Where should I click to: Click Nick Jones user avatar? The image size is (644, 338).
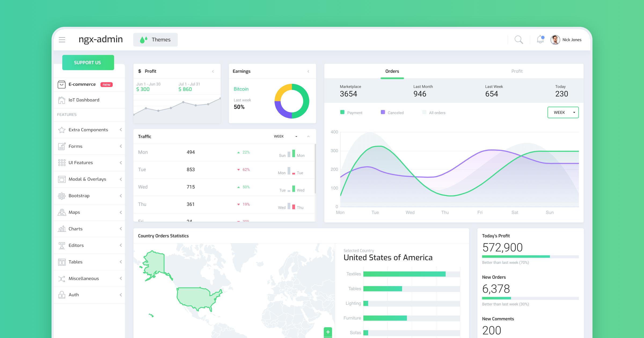(x=555, y=40)
